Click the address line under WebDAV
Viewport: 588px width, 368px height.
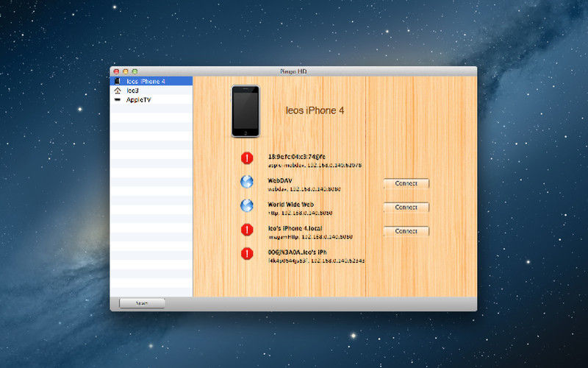pyautogui.click(x=304, y=189)
